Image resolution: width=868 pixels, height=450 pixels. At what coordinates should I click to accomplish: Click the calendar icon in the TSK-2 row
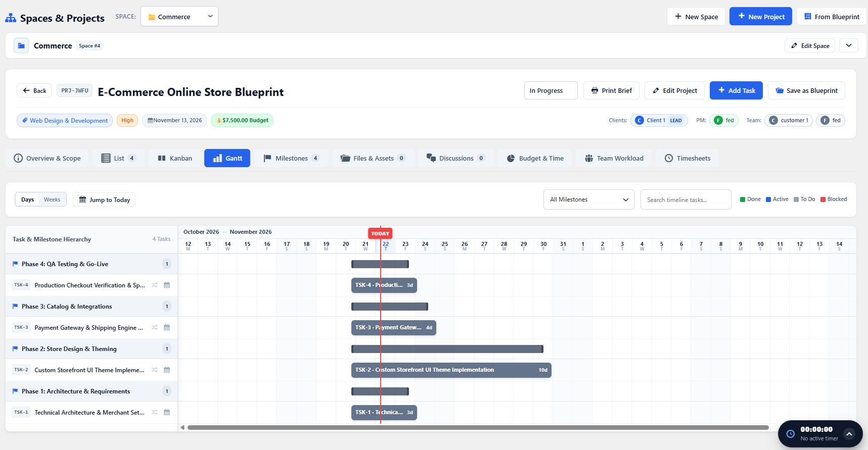tap(167, 370)
